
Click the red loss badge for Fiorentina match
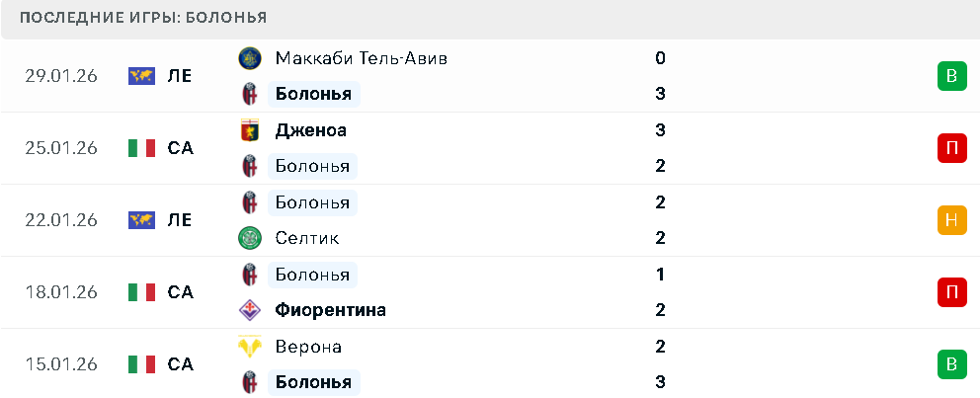(951, 292)
